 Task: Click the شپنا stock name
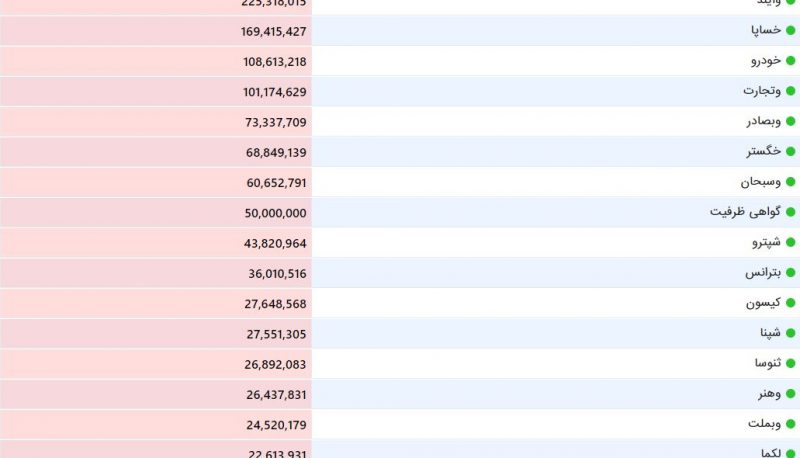coord(770,333)
